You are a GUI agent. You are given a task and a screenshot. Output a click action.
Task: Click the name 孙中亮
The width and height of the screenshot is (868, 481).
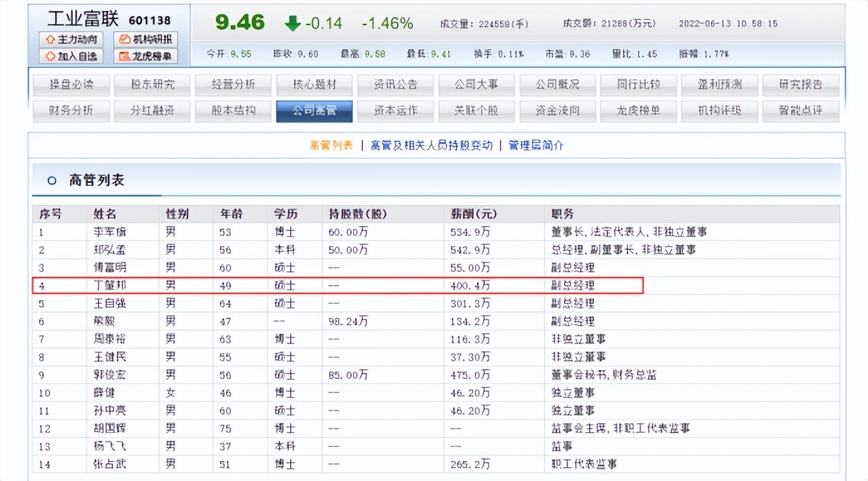coord(110,411)
